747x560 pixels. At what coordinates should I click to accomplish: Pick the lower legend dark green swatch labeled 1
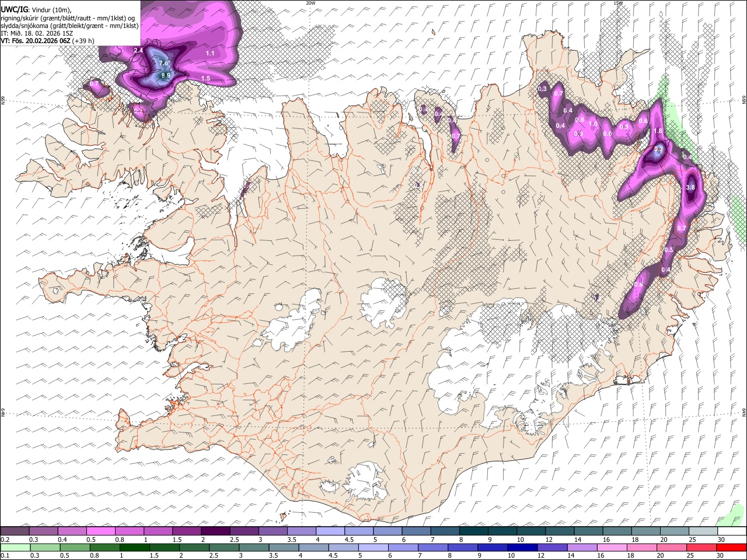tap(134, 547)
